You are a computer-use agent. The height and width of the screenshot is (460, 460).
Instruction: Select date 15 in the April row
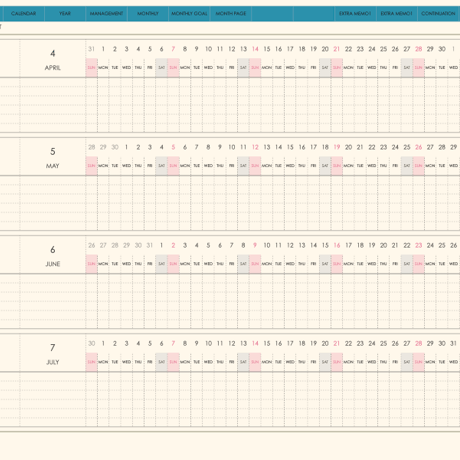267,49
